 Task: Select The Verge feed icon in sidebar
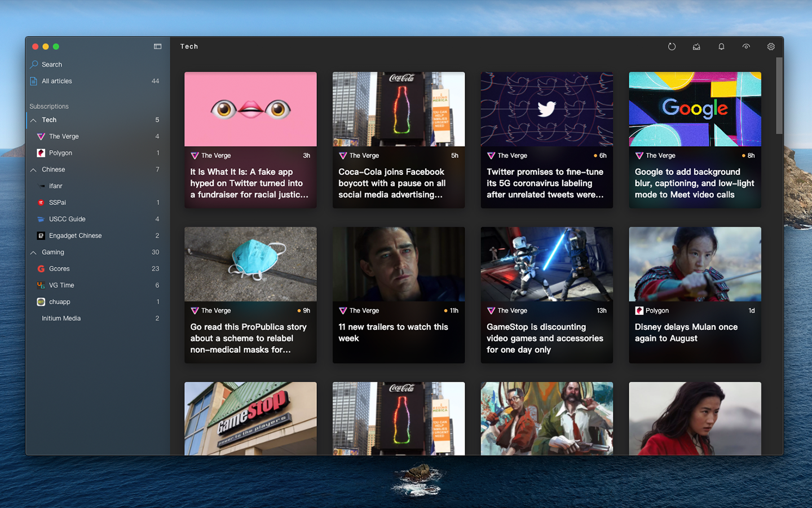[x=41, y=137]
